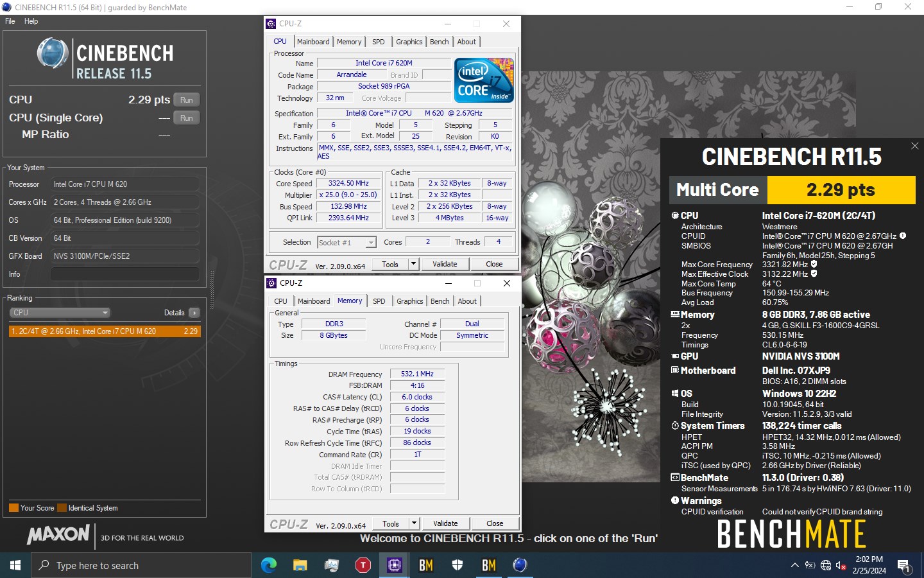Run the CPU Single Core test

click(x=186, y=118)
